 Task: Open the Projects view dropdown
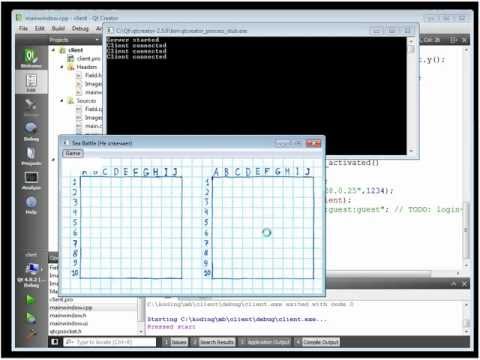pyautogui.click(x=74, y=40)
